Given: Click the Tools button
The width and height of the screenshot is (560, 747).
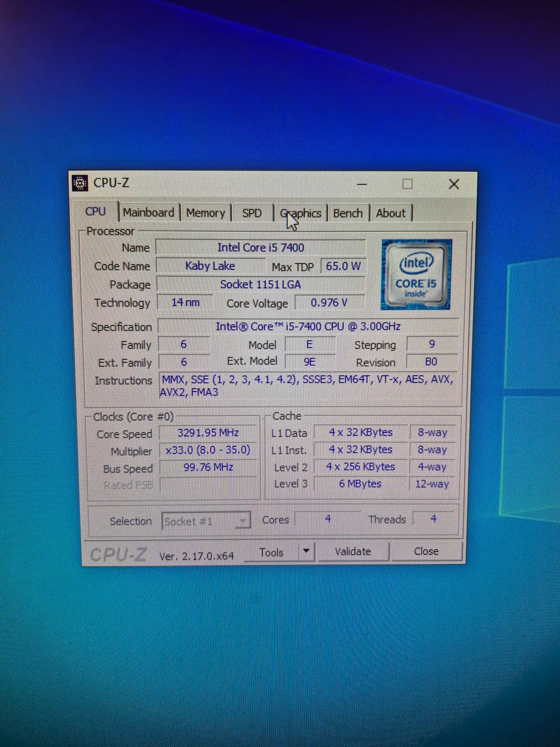Looking at the screenshot, I should [x=271, y=552].
